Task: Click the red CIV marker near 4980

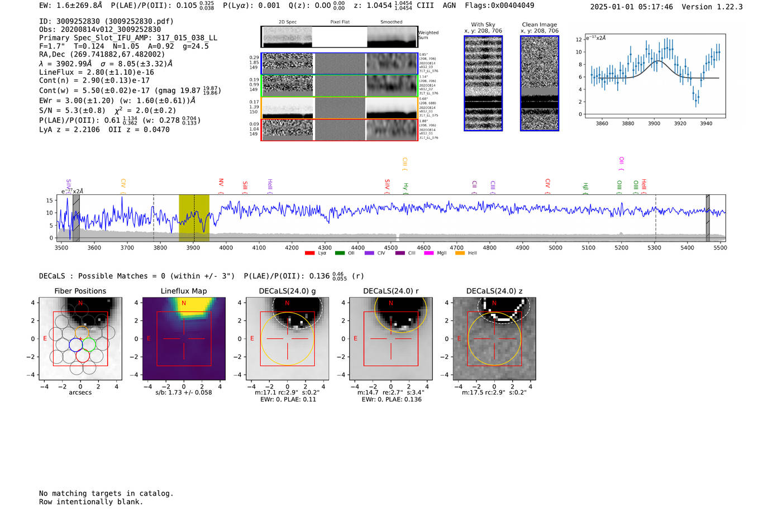Action: pos(547,185)
